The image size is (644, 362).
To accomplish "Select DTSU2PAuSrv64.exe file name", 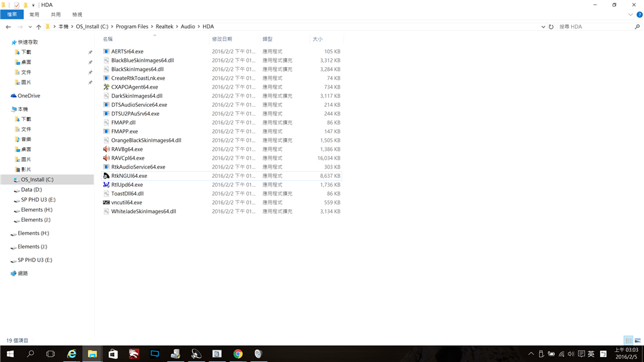I will point(135,114).
